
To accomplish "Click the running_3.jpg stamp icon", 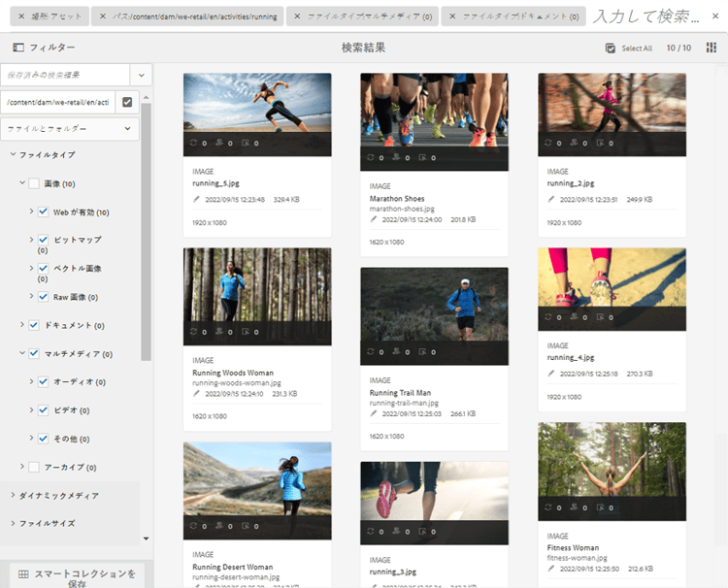I will click(396, 531).
